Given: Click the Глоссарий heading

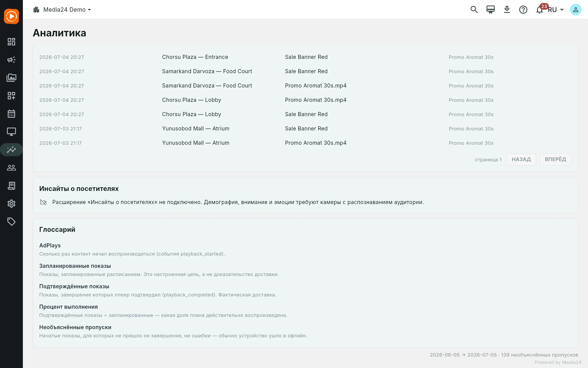Looking at the screenshot, I should tap(57, 230).
